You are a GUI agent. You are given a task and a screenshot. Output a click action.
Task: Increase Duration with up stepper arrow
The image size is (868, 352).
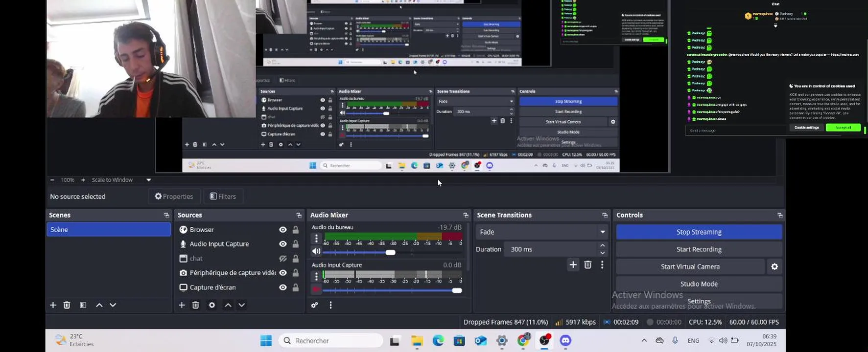603,245
